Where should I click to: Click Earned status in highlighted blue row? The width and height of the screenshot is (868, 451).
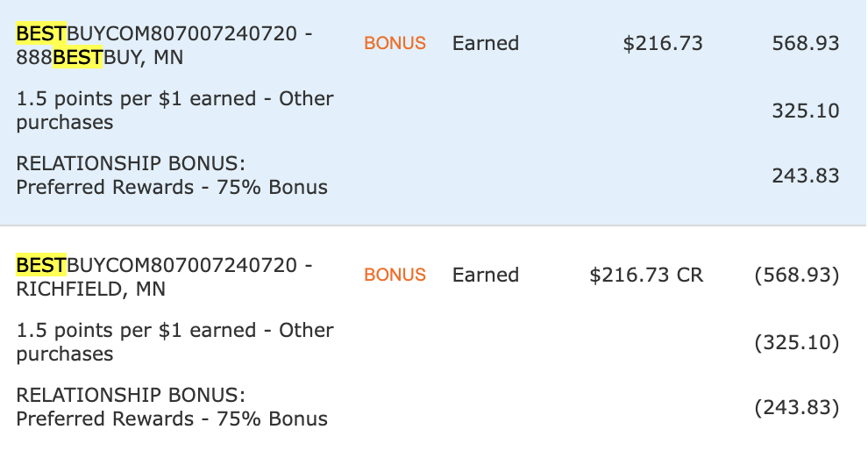(486, 43)
